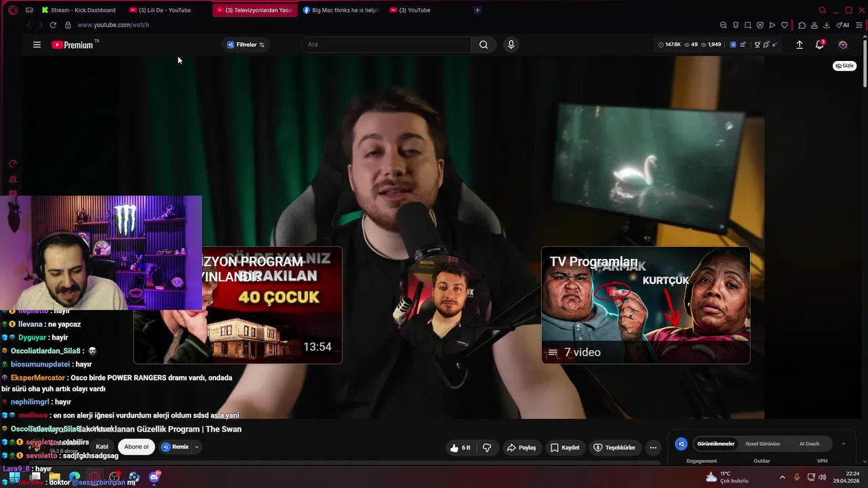The width and height of the screenshot is (868, 488).
Task: Click the send/flow arrow icon in toolbar
Action: 772,25
